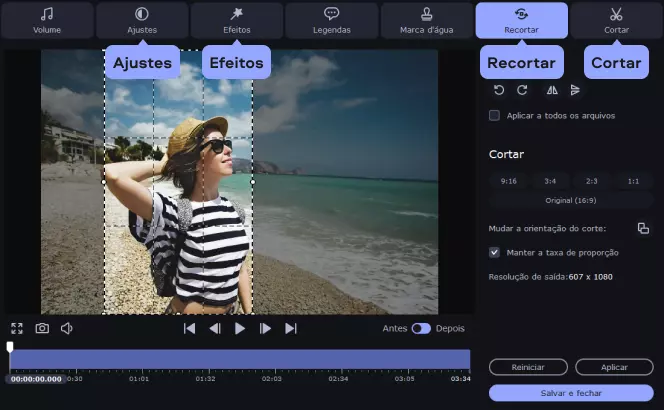Choose the 2:3 aspect ratio
Image resolution: width=664 pixels, height=410 pixels.
(x=592, y=181)
